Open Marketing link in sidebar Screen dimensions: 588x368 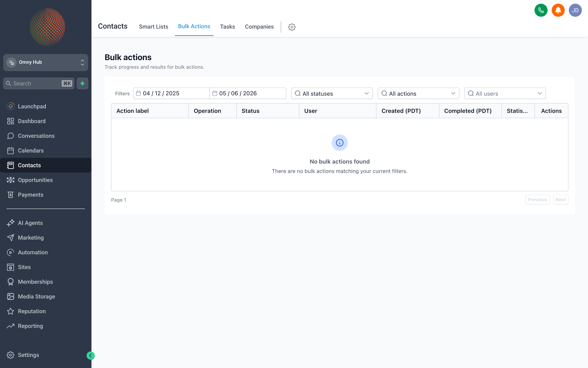click(46, 238)
